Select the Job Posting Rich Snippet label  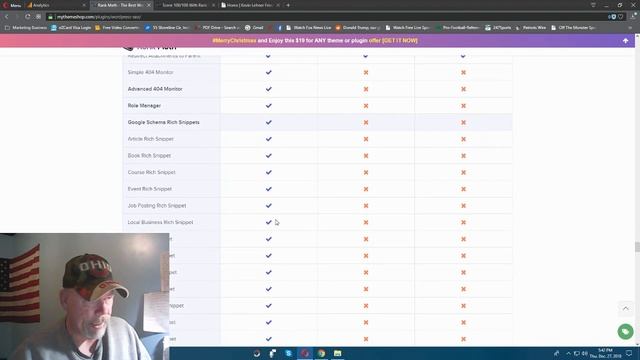pyautogui.click(x=157, y=206)
